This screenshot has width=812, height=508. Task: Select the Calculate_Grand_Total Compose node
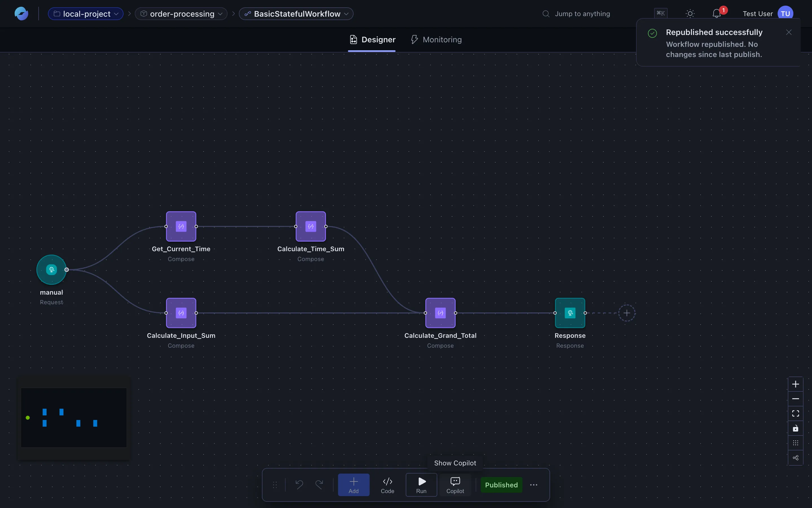tap(440, 313)
